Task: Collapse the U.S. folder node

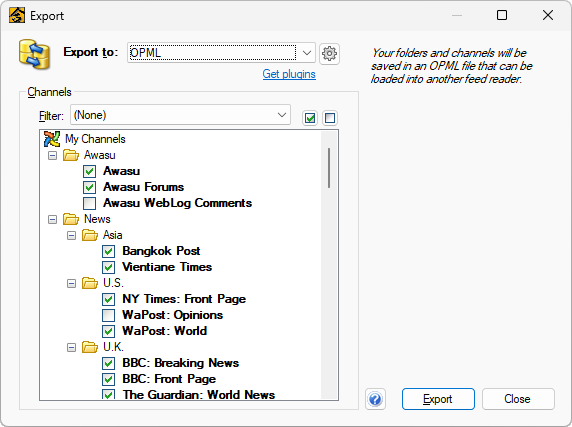Action: [x=72, y=283]
